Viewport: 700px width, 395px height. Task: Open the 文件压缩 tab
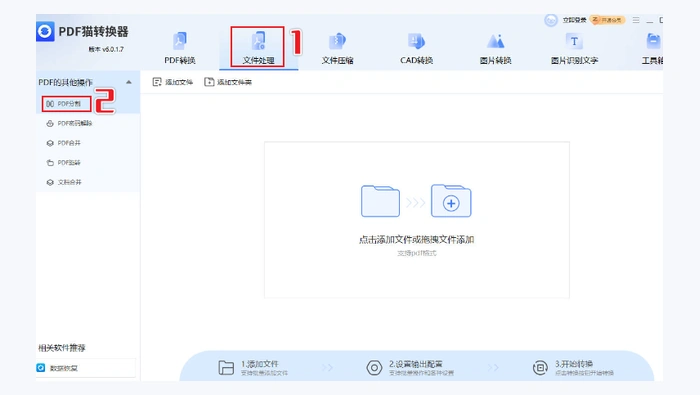338,48
